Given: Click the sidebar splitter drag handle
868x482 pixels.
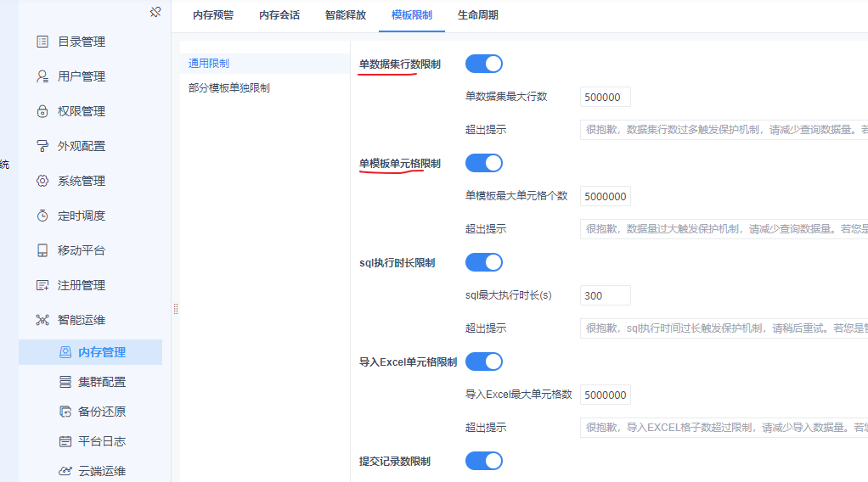Looking at the screenshot, I should pyautogui.click(x=176, y=309).
